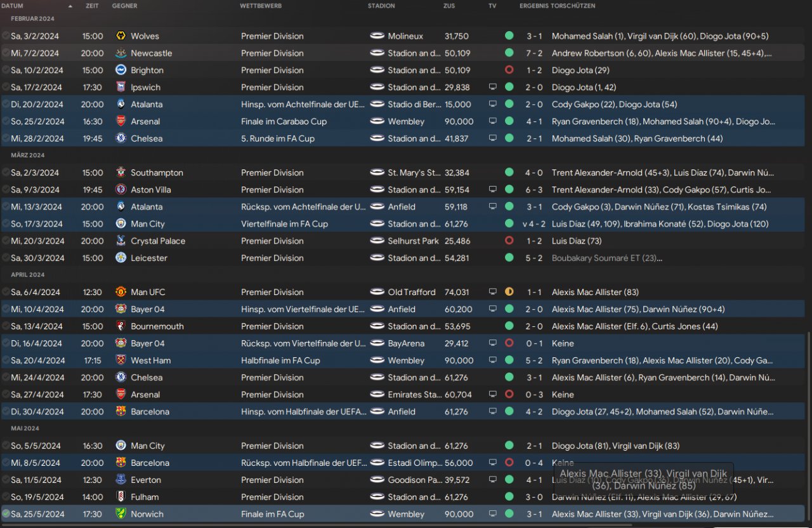The width and height of the screenshot is (812, 528).
Task: Click the Everton club badge
Action: 121,480
